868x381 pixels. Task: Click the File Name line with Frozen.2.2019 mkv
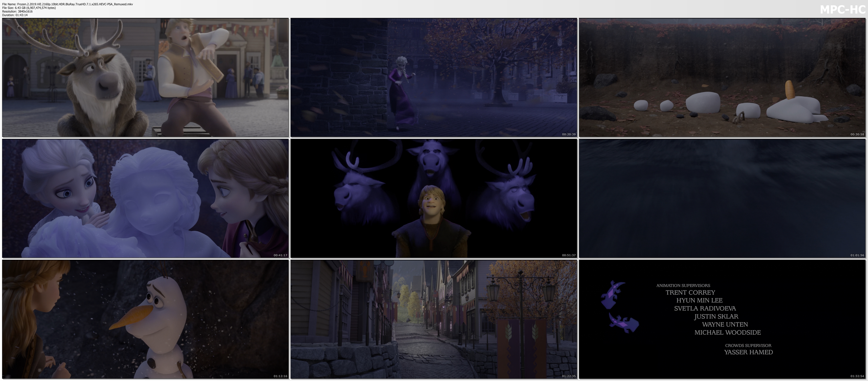coord(67,4)
